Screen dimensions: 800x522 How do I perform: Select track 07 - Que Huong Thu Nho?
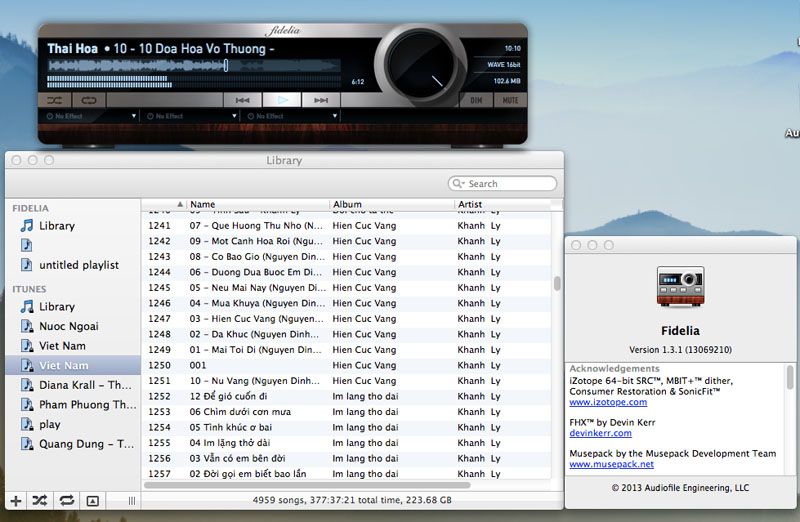[346, 226]
